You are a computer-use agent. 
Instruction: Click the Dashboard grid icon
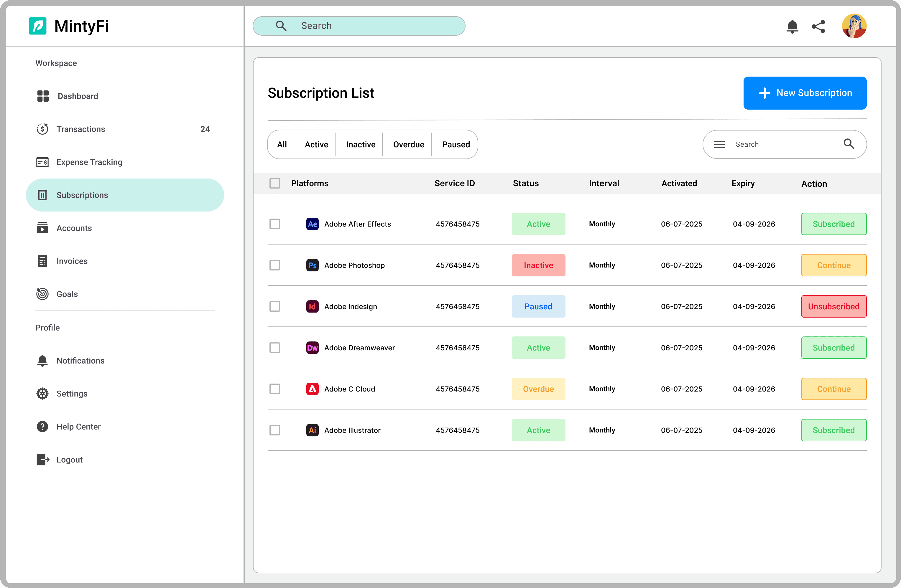(x=43, y=96)
